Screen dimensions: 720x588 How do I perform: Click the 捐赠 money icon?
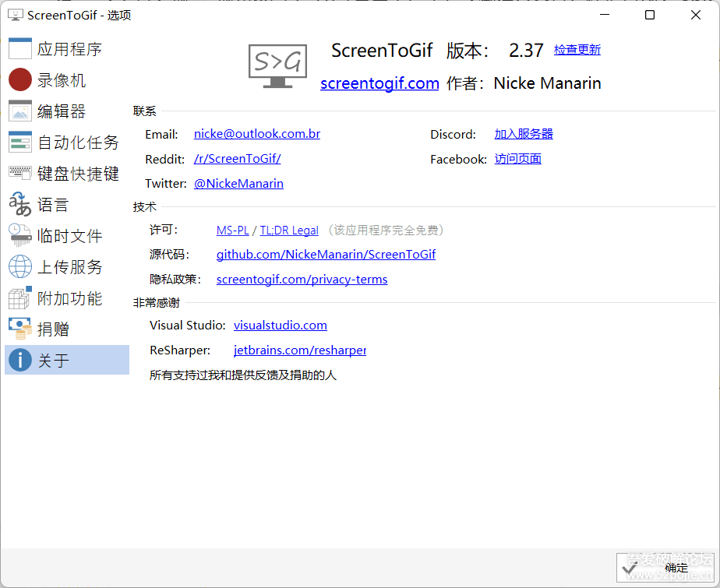[20, 329]
